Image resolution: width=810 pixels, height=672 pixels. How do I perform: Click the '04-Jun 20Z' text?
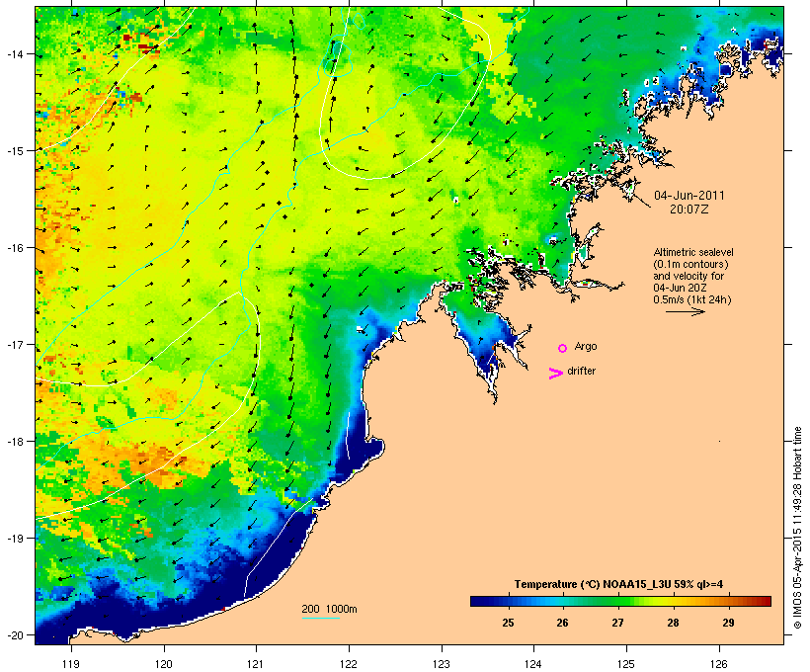680,288
